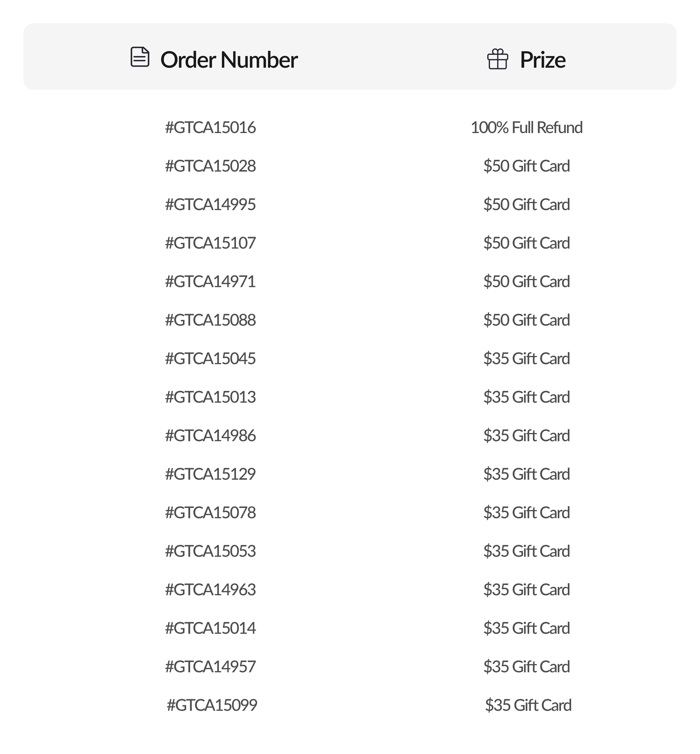
Task: Select order number #GTCA15013
Action: point(211,397)
